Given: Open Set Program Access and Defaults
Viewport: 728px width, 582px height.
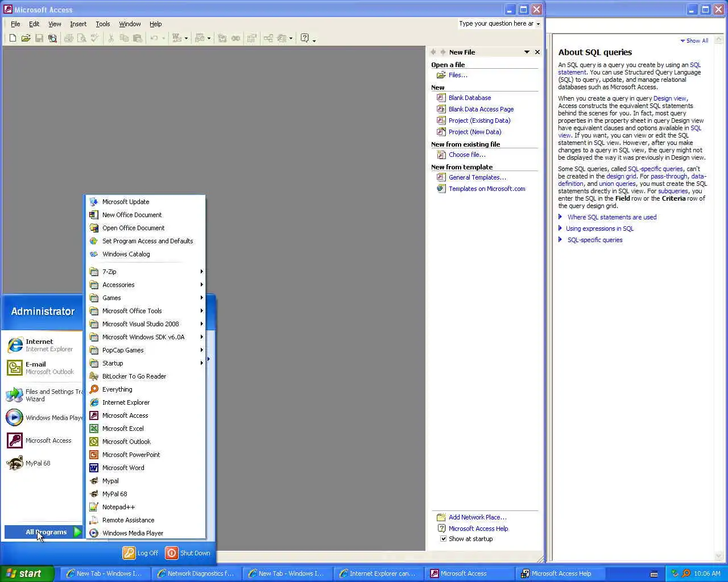Looking at the screenshot, I should (146, 241).
